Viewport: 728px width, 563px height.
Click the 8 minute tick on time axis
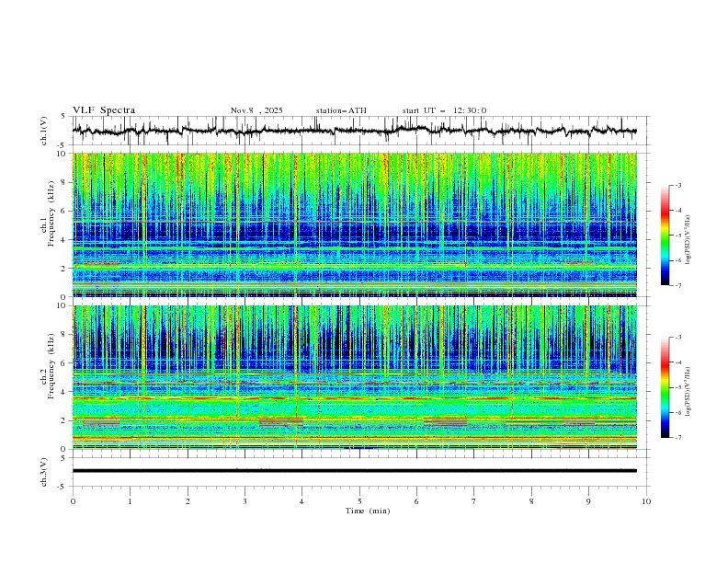coord(531,501)
